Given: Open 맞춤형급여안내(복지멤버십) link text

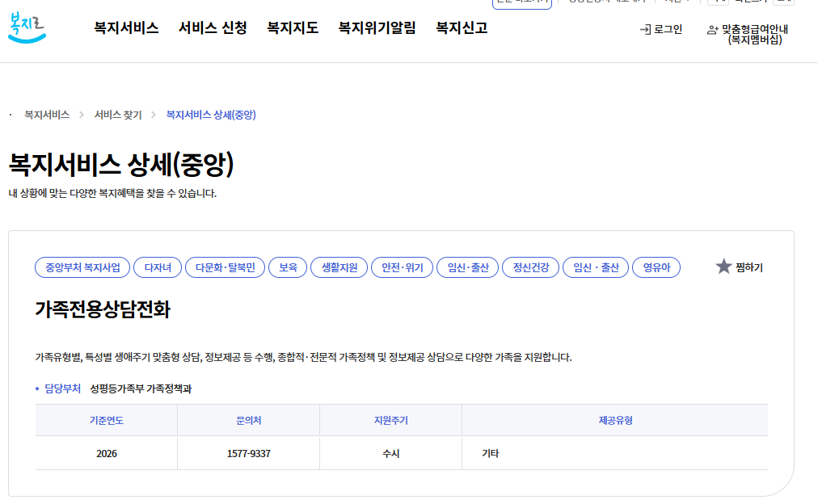Looking at the screenshot, I should [755, 35].
